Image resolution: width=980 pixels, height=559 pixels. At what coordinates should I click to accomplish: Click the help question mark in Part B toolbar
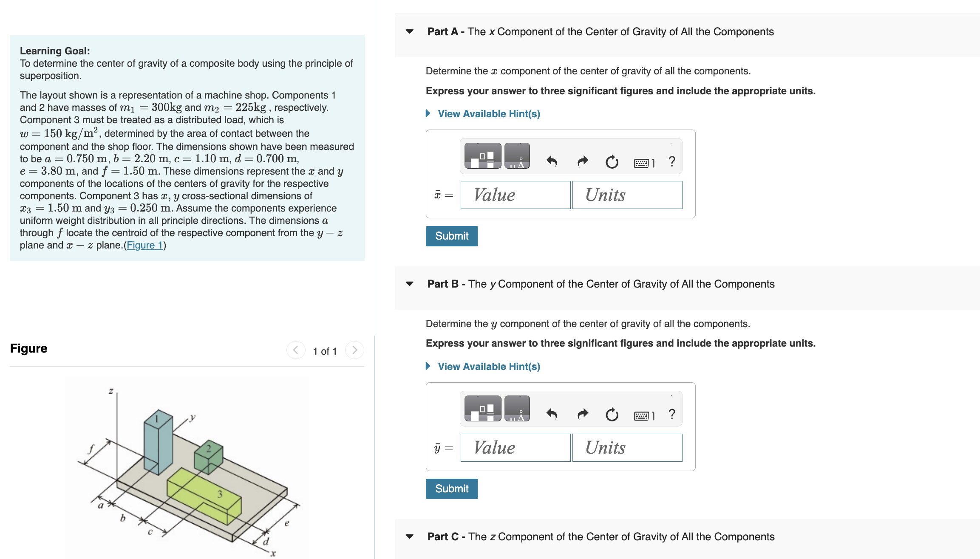tap(671, 413)
